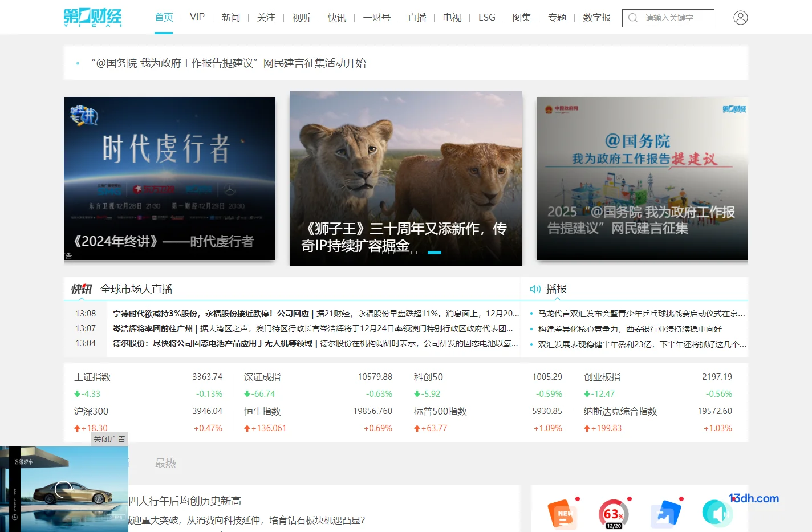Click the 纳斯达克综合指数 index name
812x532 pixels.
620,411
